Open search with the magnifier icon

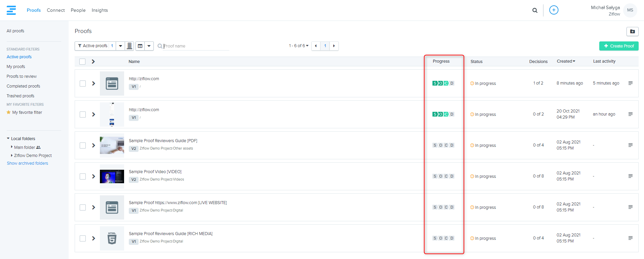(x=535, y=10)
